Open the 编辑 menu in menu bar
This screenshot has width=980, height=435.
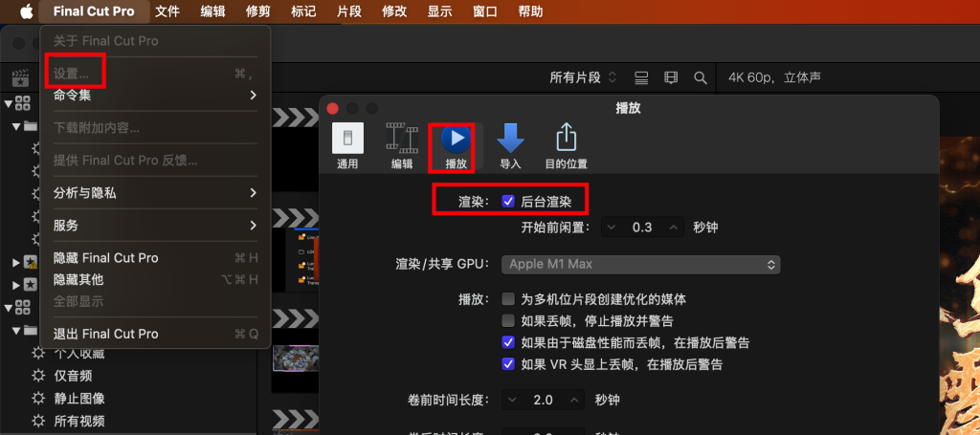coord(212,11)
